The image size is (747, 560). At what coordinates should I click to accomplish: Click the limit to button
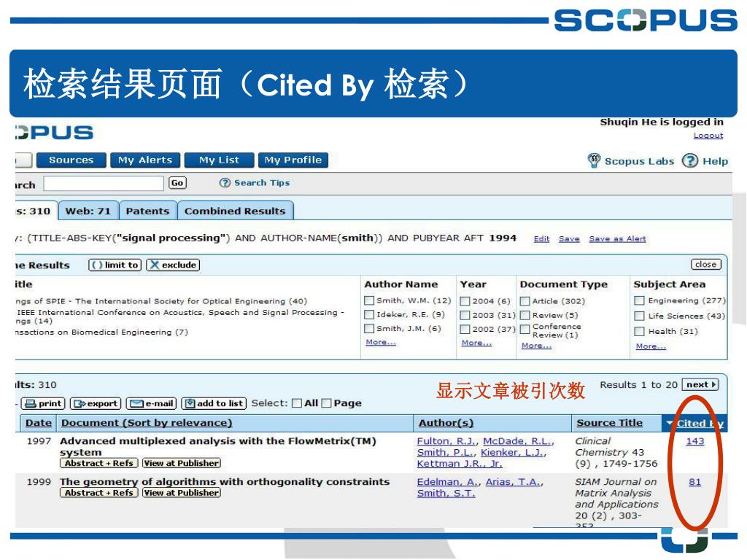pos(115,265)
